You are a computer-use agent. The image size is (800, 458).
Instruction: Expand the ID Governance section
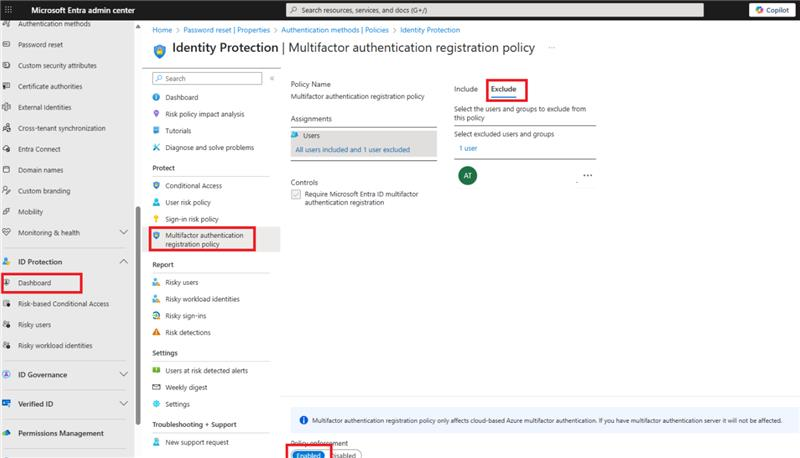point(123,374)
